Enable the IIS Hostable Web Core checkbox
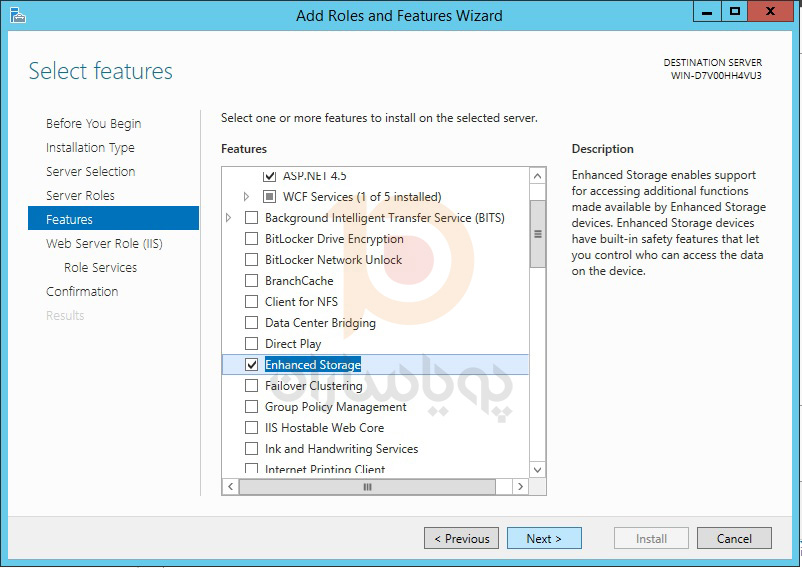802x568 pixels. (251, 427)
